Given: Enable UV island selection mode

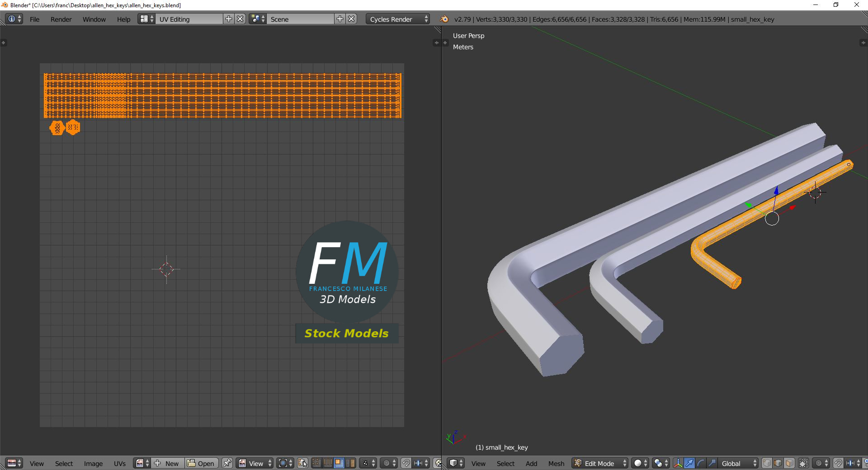Looking at the screenshot, I should (x=350, y=463).
